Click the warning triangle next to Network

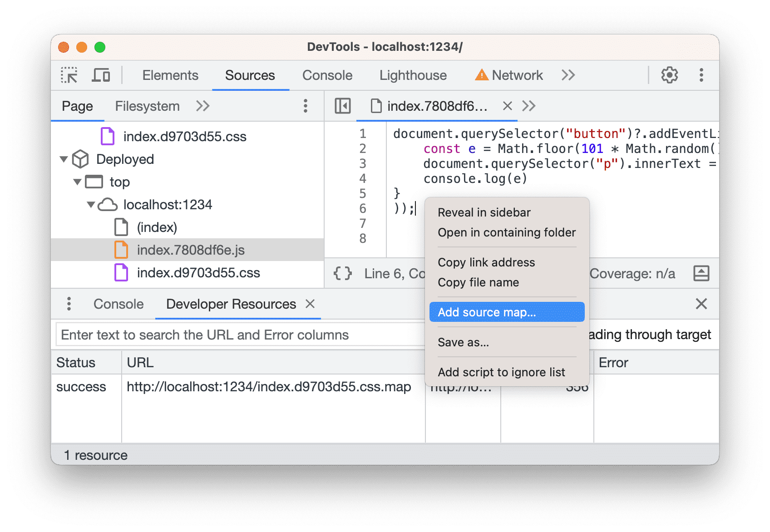482,74
